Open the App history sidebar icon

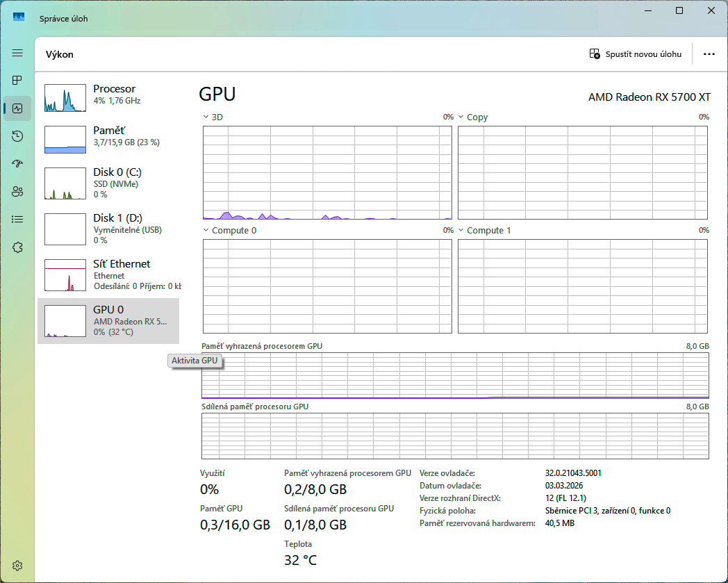(17, 136)
